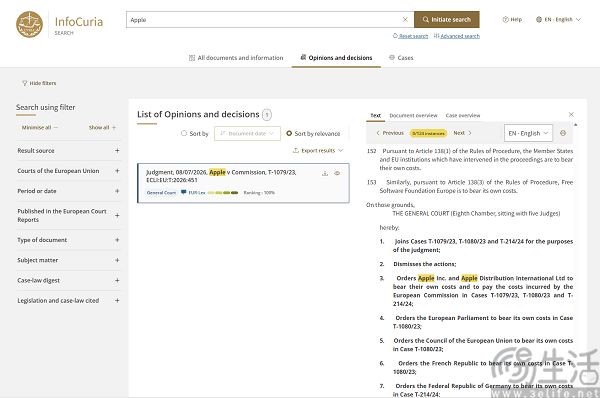Hide filters using the funnel icon
Screen dimensions: 600x398
[x=25, y=83]
